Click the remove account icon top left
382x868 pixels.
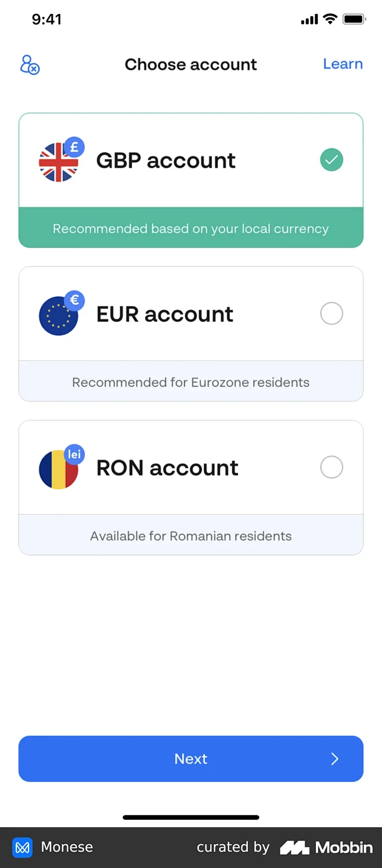pyautogui.click(x=29, y=65)
